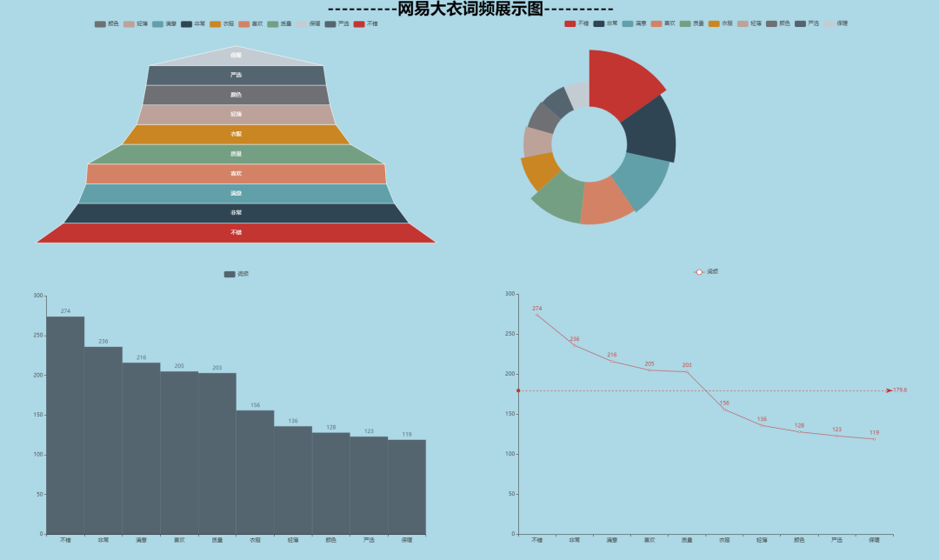Click the 156 data point on line chart
This screenshot has height=560, width=939.
(x=724, y=409)
